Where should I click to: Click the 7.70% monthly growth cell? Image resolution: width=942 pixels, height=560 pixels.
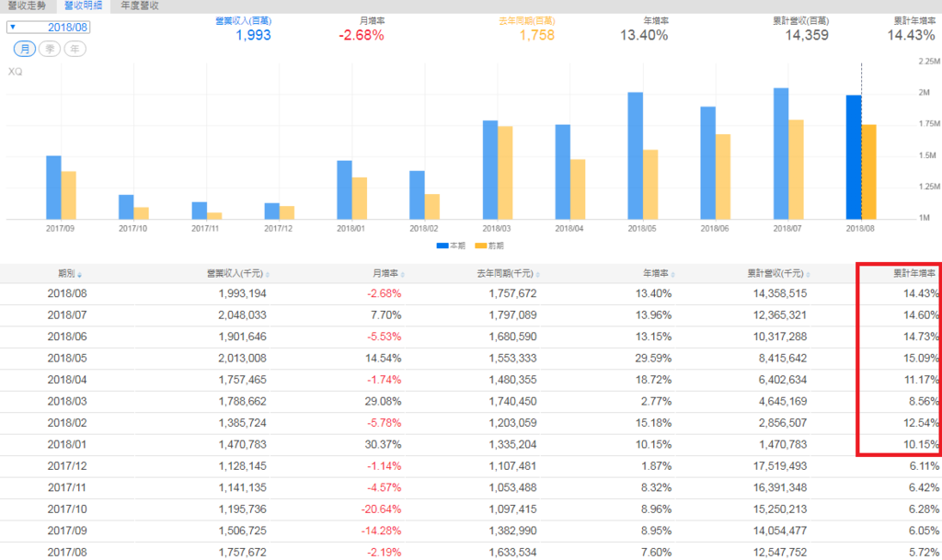(x=386, y=315)
